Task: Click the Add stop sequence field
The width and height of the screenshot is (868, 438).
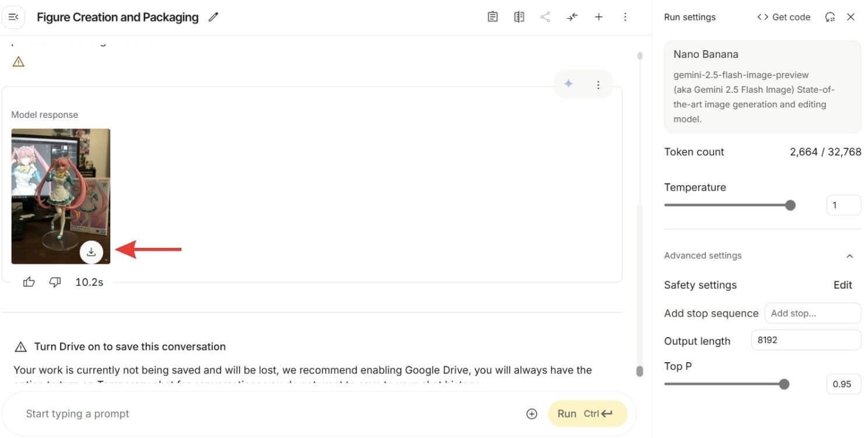Action: tap(813, 313)
